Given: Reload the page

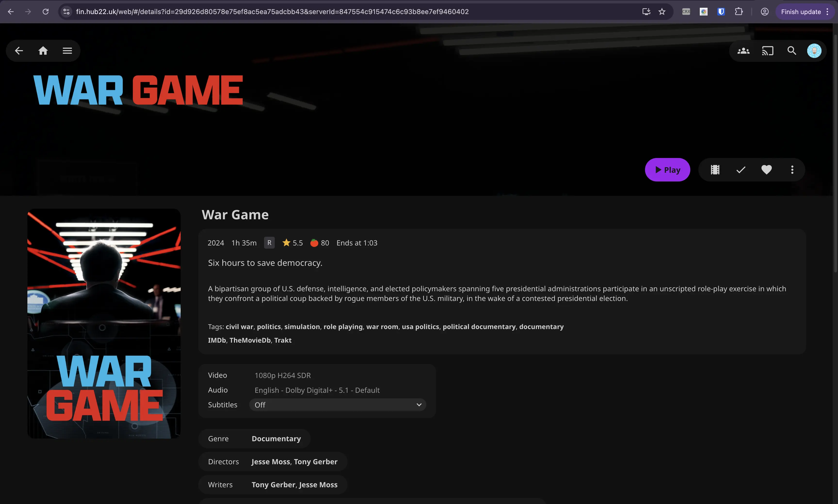Looking at the screenshot, I should 46,11.
